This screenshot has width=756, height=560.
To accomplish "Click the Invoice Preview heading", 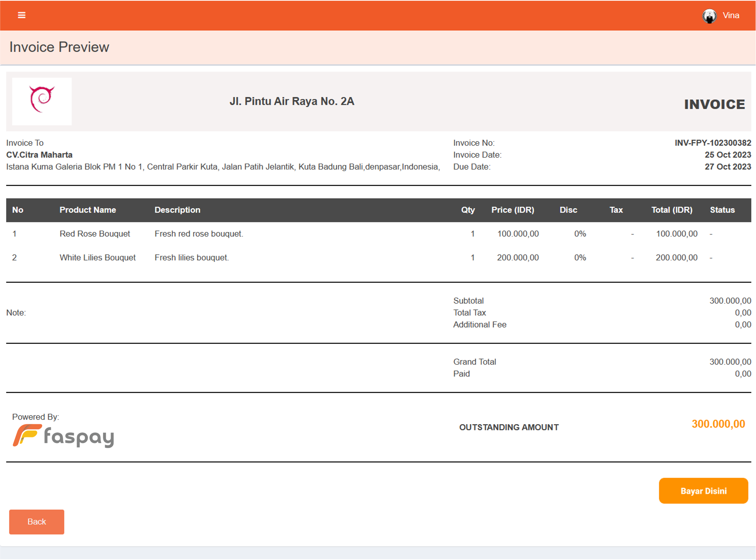I will [59, 47].
